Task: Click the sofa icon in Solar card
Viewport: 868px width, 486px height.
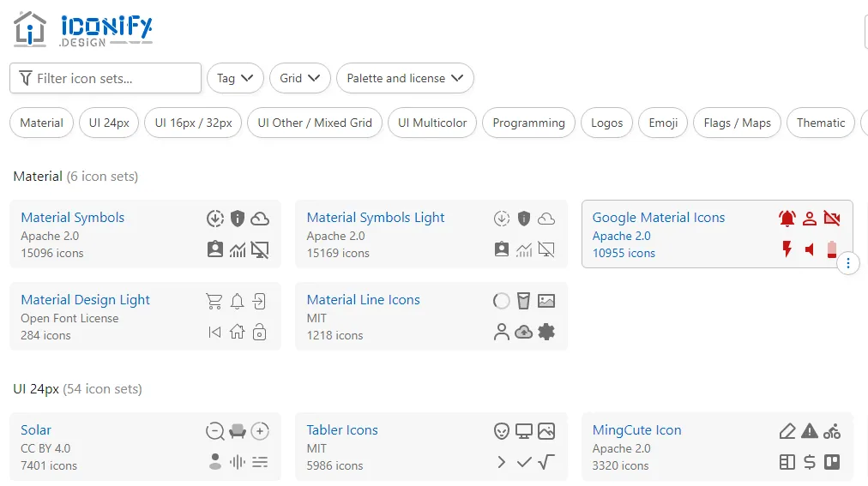Action: (238, 431)
